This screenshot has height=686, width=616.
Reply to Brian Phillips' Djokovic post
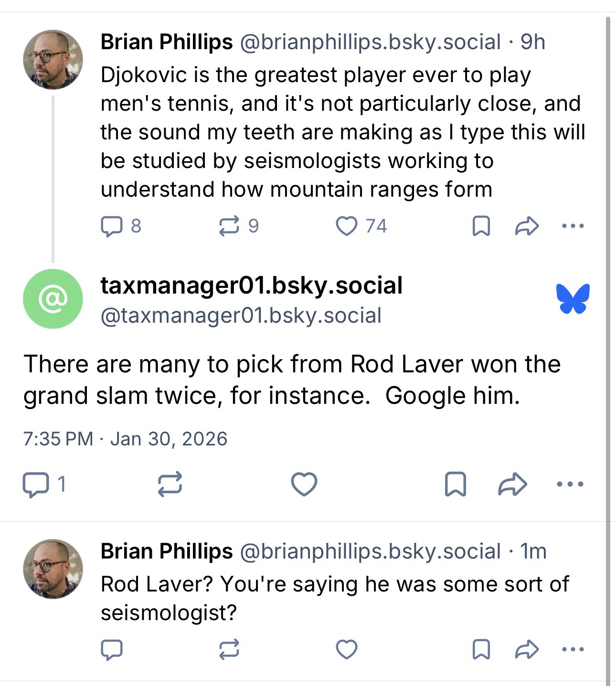click(x=111, y=226)
